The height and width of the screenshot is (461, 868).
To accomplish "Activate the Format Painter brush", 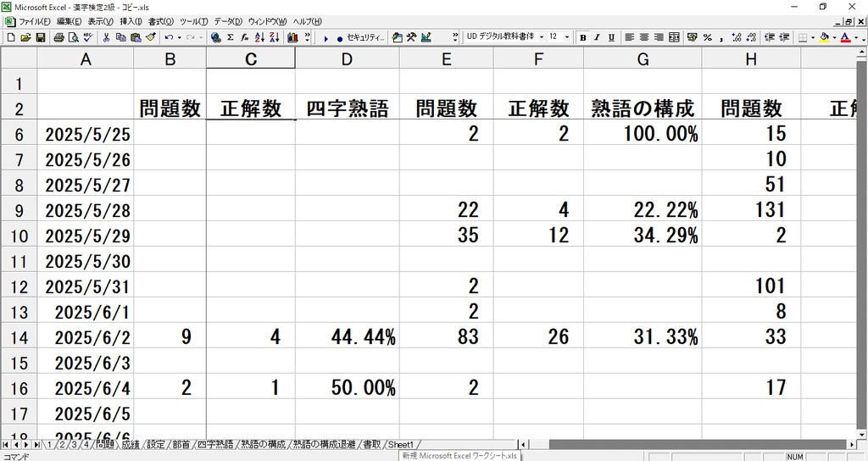I will (151, 37).
